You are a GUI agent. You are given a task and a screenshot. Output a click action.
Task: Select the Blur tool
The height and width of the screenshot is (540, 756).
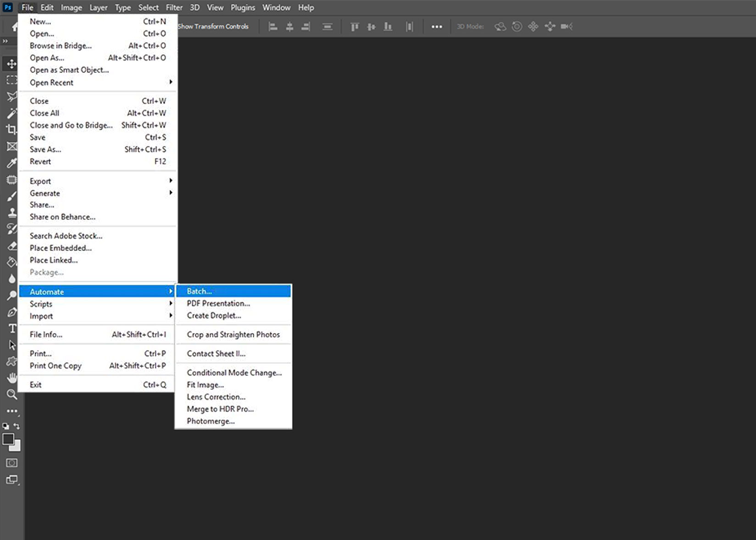[11, 279]
